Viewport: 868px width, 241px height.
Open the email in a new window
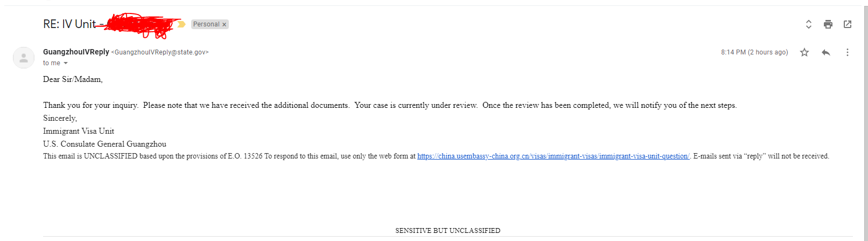[848, 24]
